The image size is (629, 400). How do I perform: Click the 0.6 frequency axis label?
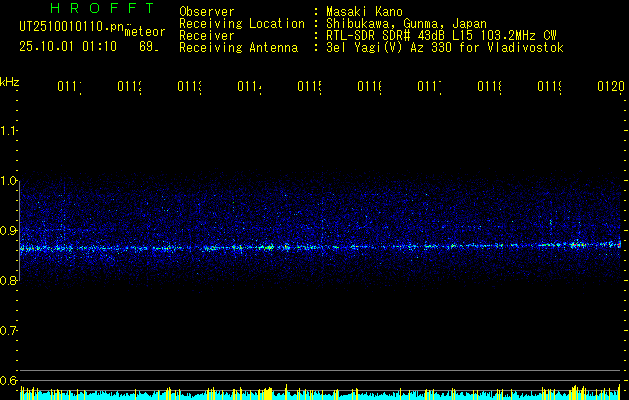click(9, 380)
